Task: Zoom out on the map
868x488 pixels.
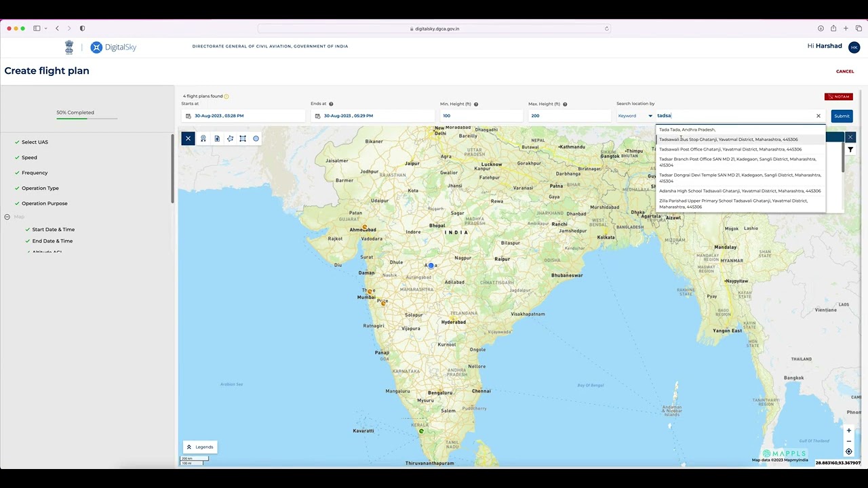Action: pyautogui.click(x=848, y=441)
